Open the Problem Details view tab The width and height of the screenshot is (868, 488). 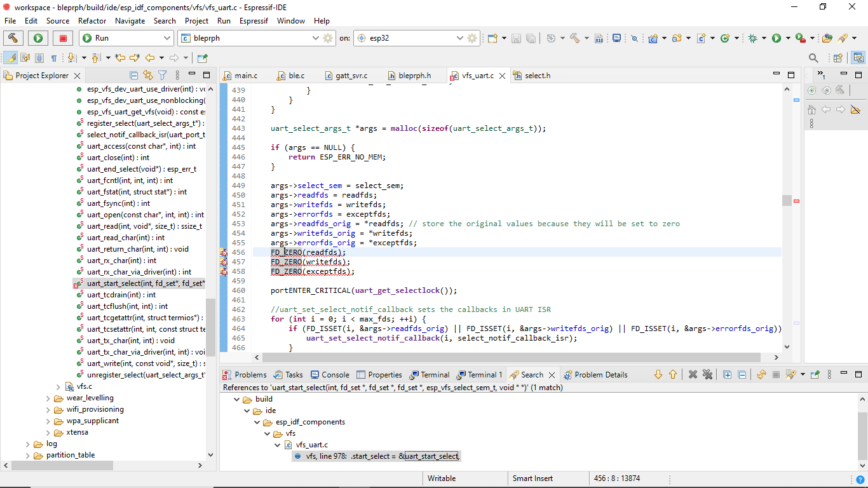click(x=595, y=374)
